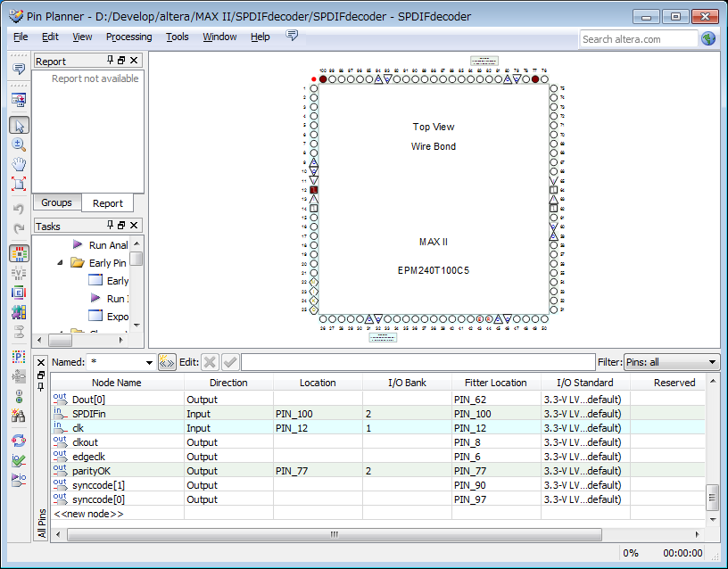
Task: Toggle the colored I/O banks chip view icon
Action: coord(19,254)
